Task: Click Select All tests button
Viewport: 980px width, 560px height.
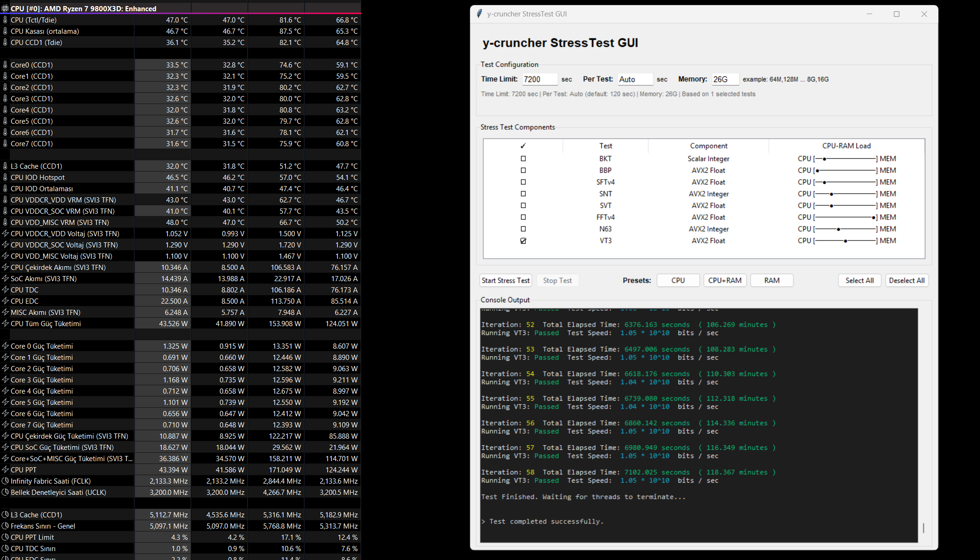Action: [x=860, y=280]
